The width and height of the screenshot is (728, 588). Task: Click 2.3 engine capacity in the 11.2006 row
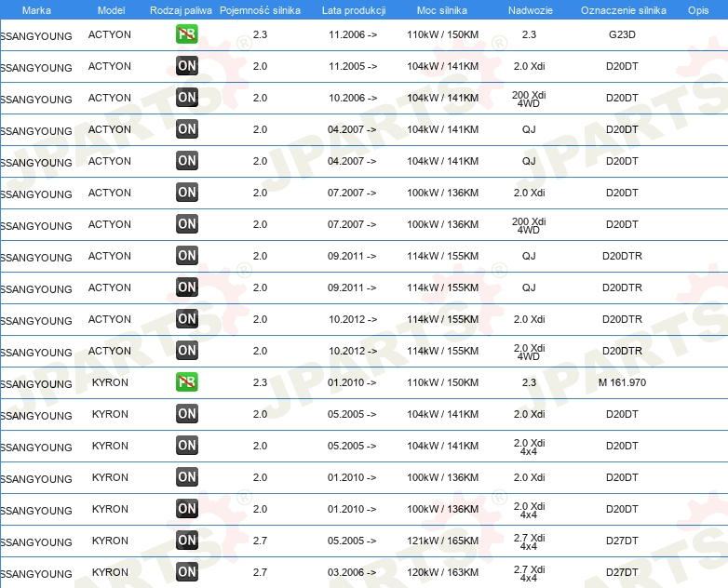[x=260, y=34]
